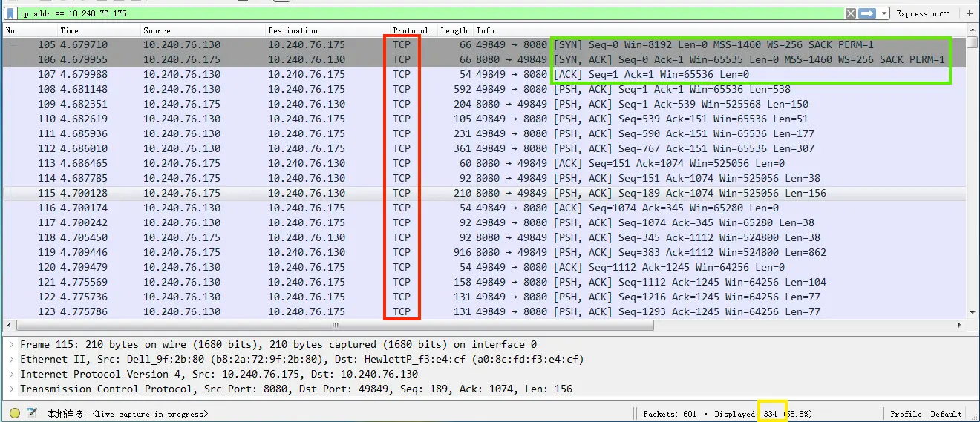The image size is (980, 422).
Task: Select Frame 115 details line
Action: pyautogui.click(x=278, y=344)
